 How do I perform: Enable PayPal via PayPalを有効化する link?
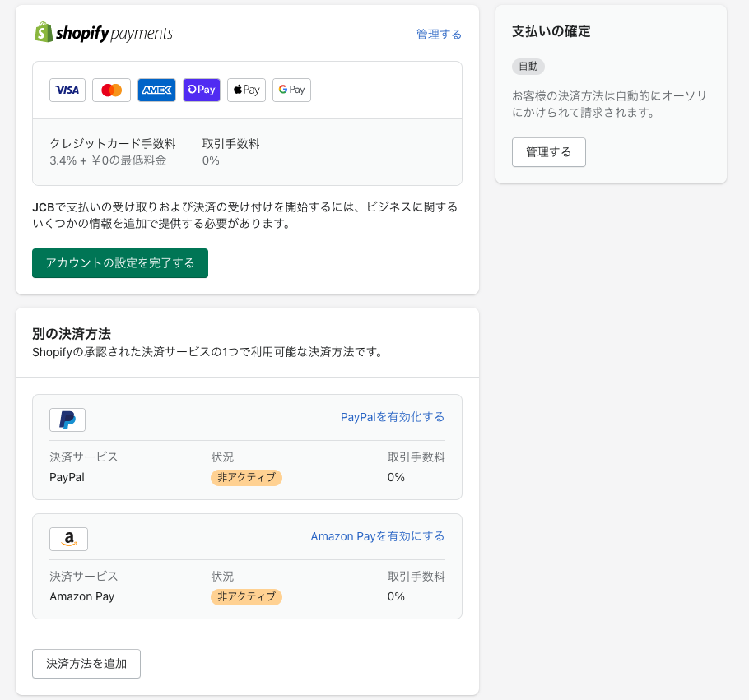click(x=393, y=417)
